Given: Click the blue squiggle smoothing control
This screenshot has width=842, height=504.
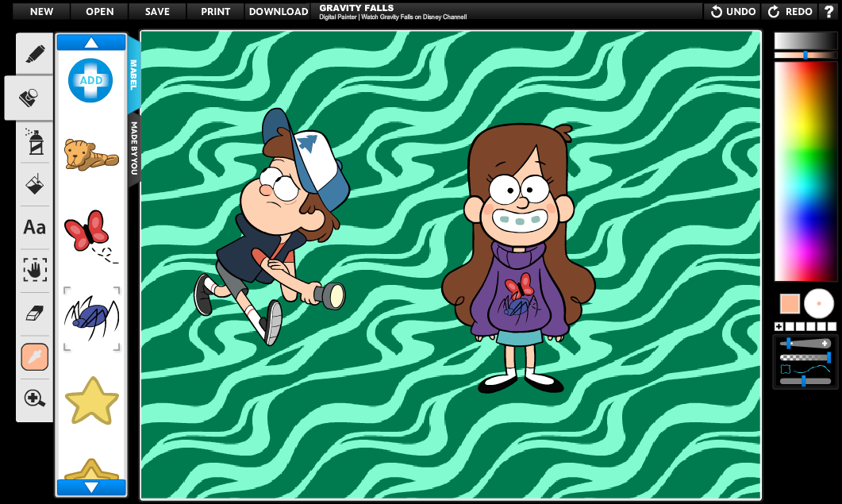Looking at the screenshot, I should coord(805,369).
